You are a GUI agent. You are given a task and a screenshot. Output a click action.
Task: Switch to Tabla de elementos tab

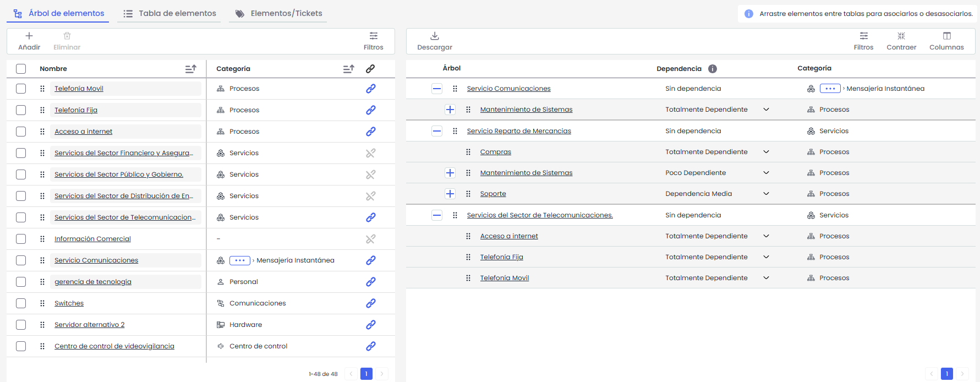(x=170, y=13)
